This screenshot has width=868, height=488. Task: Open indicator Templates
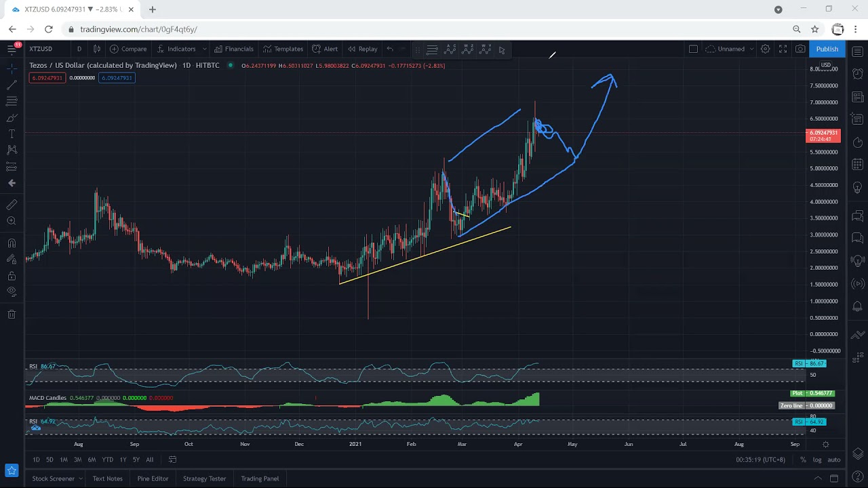click(x=283, y=49)
